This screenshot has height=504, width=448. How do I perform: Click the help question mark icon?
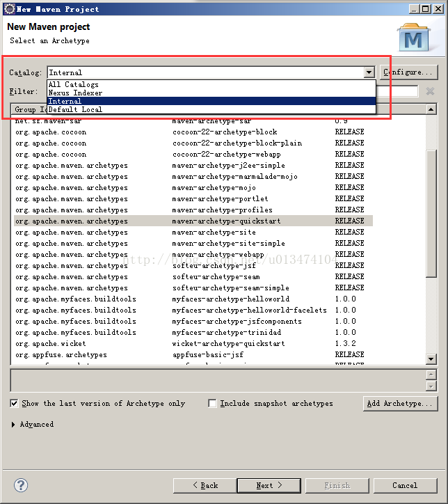pos(21,485)
